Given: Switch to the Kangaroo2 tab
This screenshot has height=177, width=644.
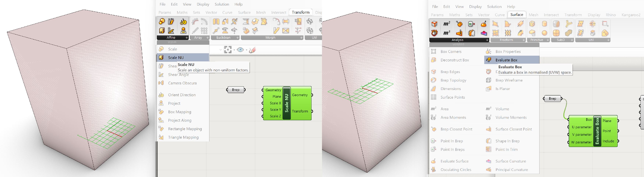Looking at the screenshot, I should point(631,15).
